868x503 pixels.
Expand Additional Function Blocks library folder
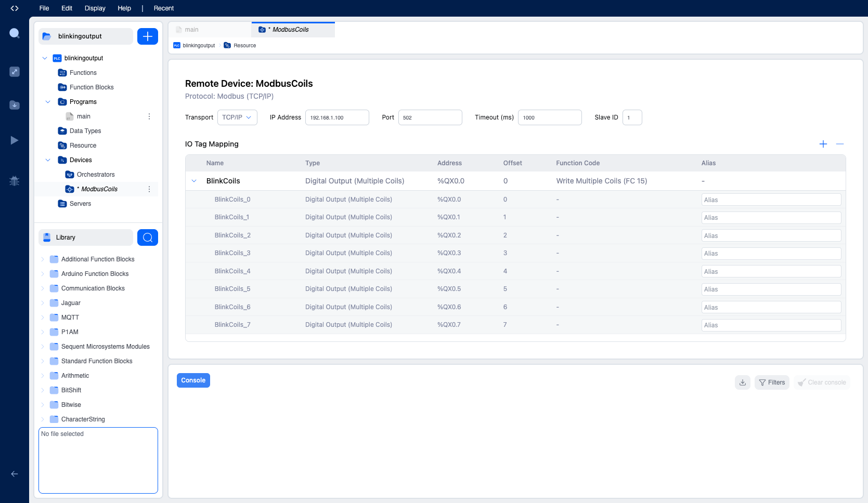click(x=43, y=259)
